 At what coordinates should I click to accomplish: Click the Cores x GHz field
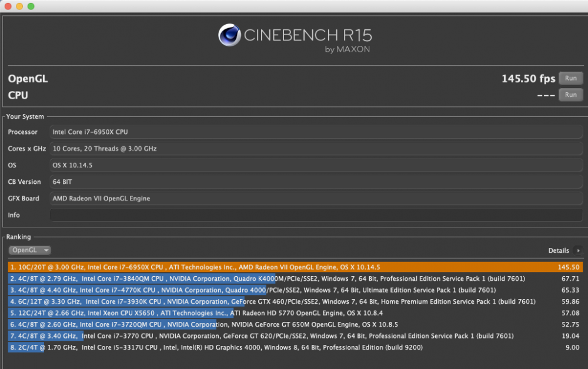(x=316, y=149)
